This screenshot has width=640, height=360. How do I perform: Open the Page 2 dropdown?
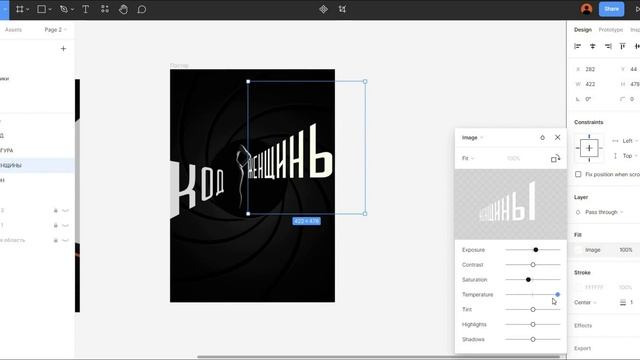click(x=55, y=30)
